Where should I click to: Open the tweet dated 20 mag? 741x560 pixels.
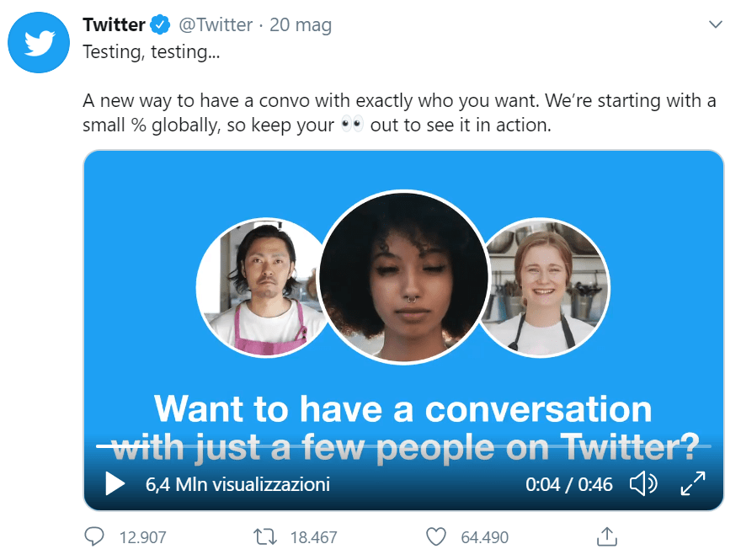[x=301, y=24]
